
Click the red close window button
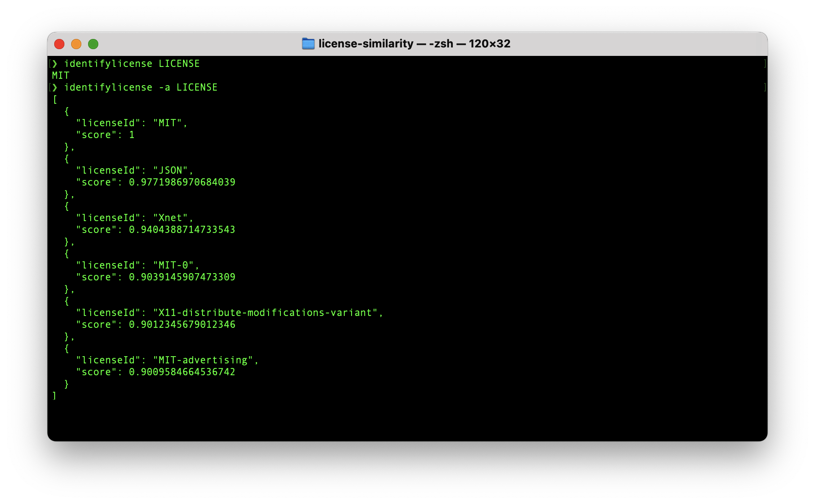[59, 44]
